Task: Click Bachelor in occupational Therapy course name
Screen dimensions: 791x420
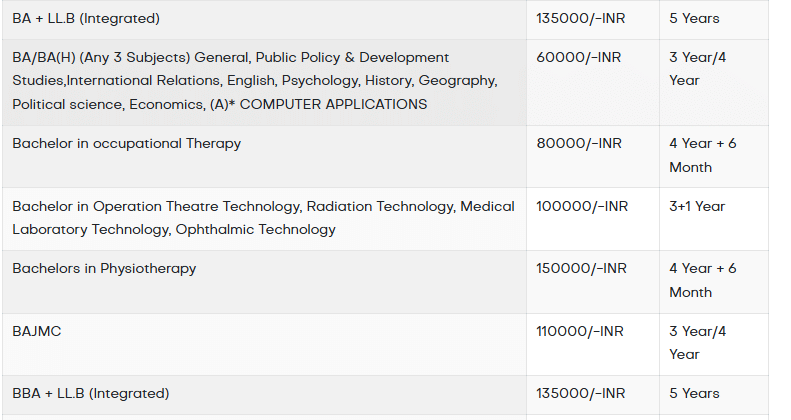Action: [x=127, y=143]
